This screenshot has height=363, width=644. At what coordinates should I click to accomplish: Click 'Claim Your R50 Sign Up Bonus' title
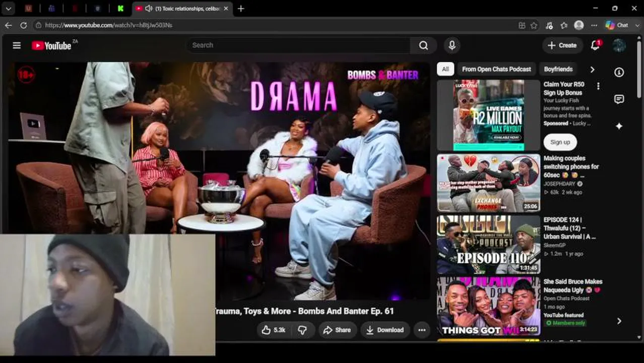coord(564,89)
